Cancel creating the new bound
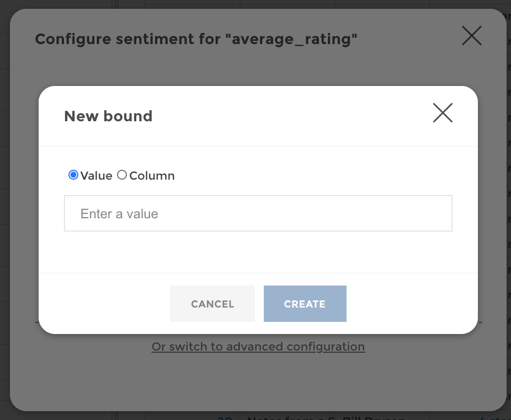 tap(212, 304)
